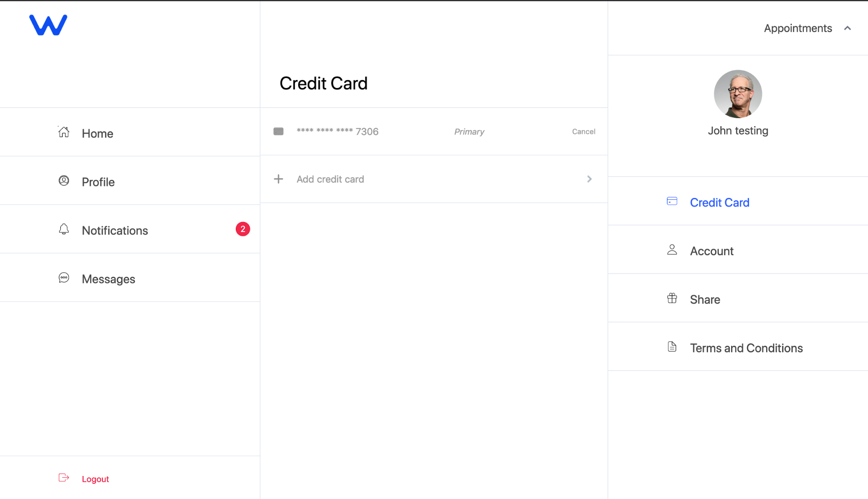Collapse the Appointments chevron

point(847,28)
